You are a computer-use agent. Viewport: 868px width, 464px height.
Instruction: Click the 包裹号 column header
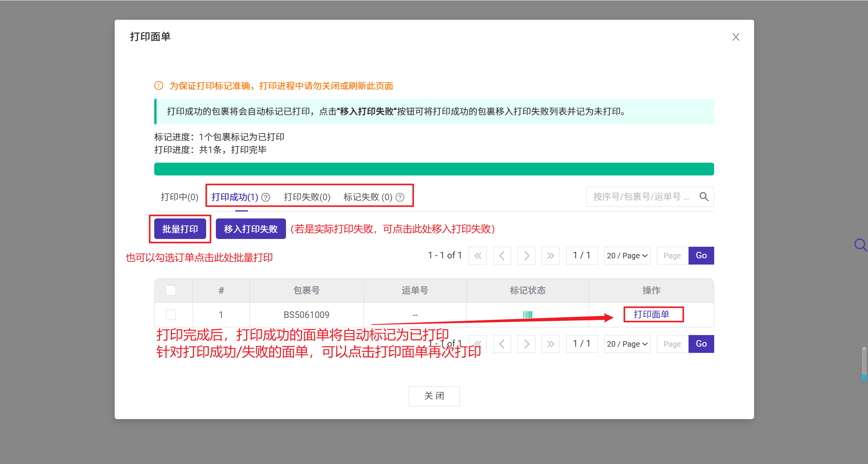tap(307, 290)
